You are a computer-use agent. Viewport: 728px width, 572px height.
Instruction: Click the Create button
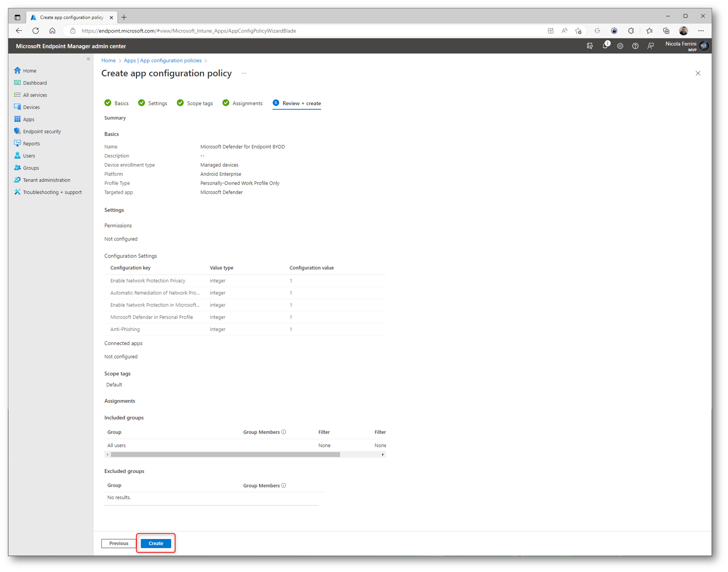tap(156, 543)
